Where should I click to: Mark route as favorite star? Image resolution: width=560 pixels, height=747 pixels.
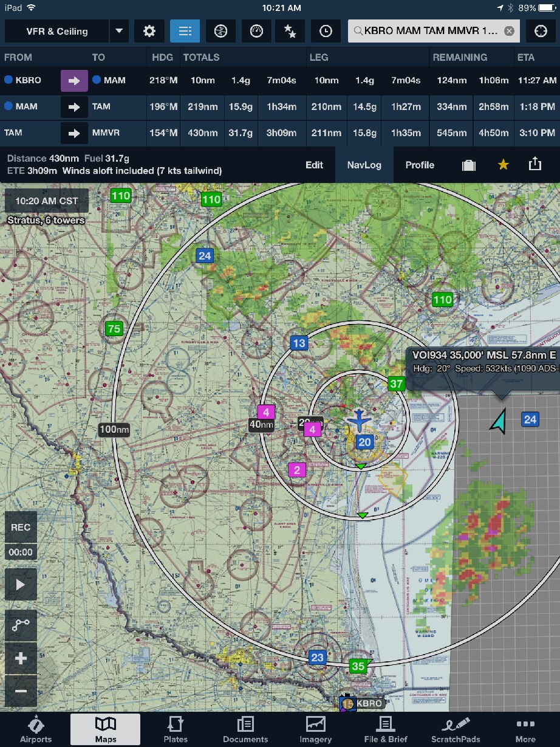[x=503, y=165]
